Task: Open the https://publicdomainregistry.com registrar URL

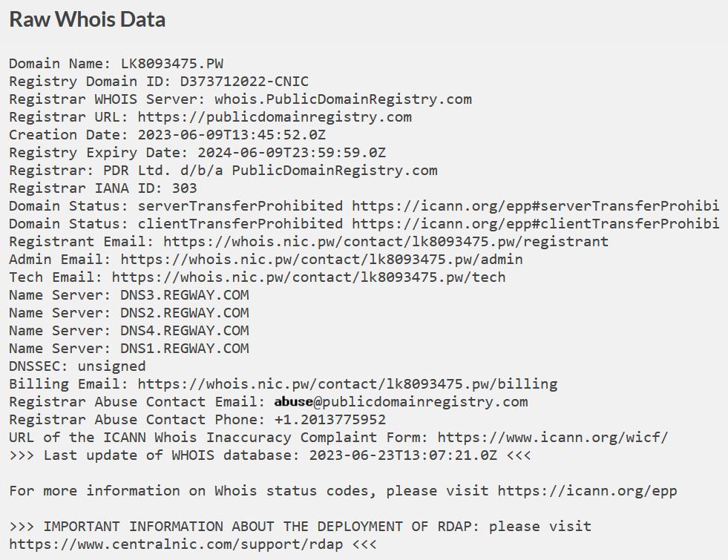Action: (x=275, y=117)
